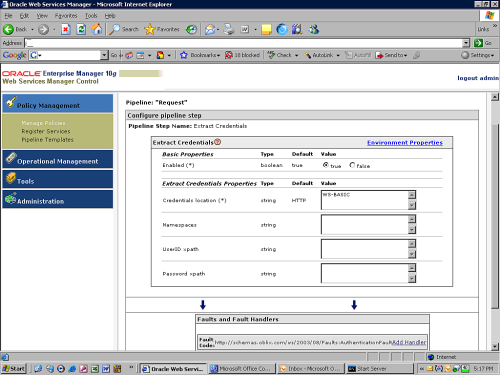Image resolution: width=500 pixels, height=375 pixels.
Task: Click the blue globe toolbar icon
Action: (282, 29)
